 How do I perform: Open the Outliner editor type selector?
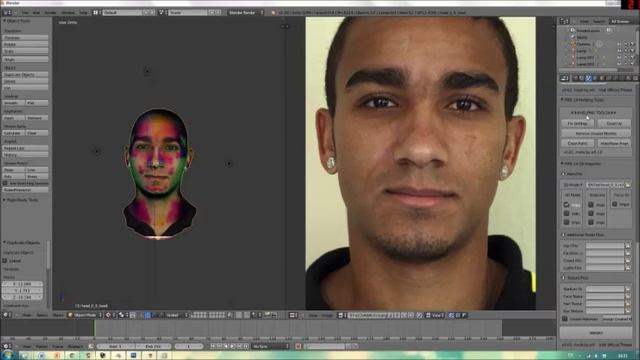click(x=564, y=21)
